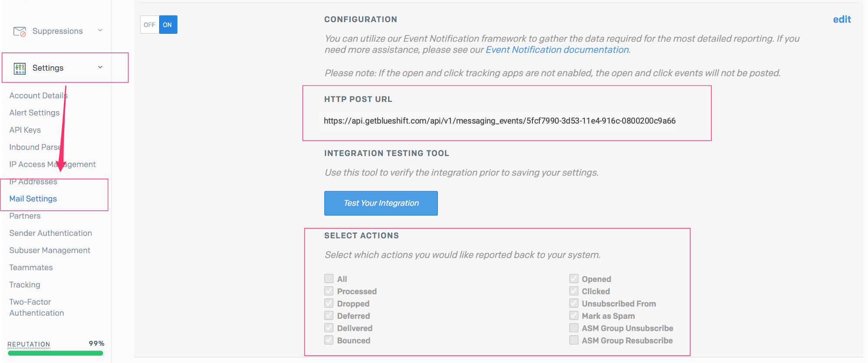The image size is (868, 363).
Task: Switch the event notification toggle OFF
Action: [150, 25]
